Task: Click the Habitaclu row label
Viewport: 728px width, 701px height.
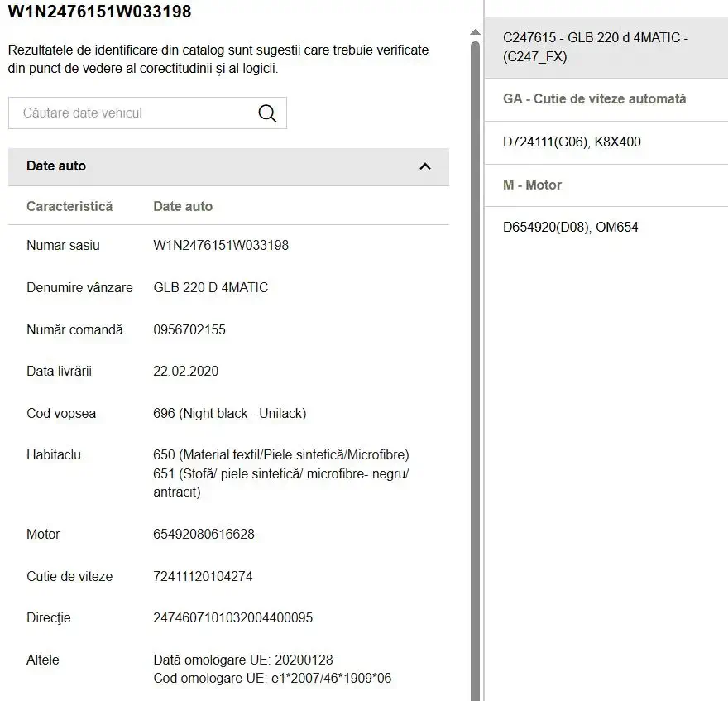Action: coord(54,455)
